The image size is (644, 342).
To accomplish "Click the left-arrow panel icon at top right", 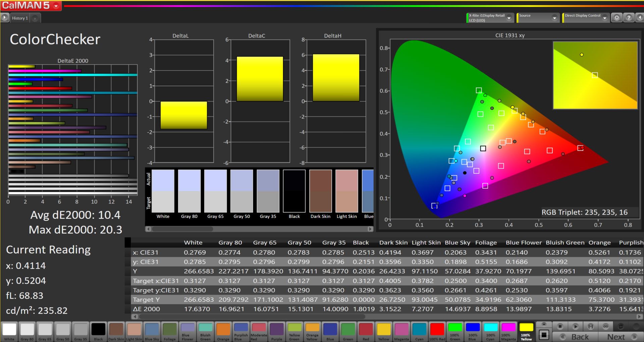I will pos(640,18).
